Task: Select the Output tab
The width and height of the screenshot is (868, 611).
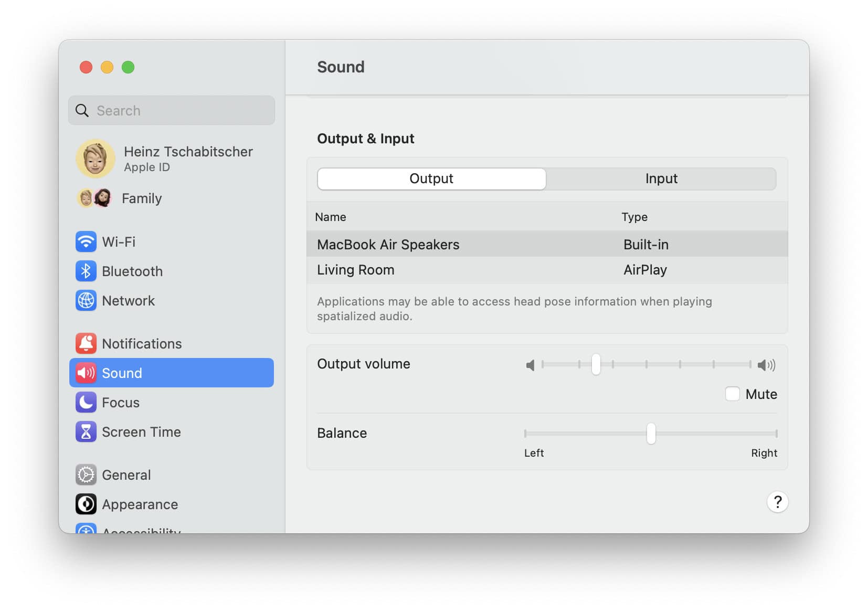Action: (431, 178)
